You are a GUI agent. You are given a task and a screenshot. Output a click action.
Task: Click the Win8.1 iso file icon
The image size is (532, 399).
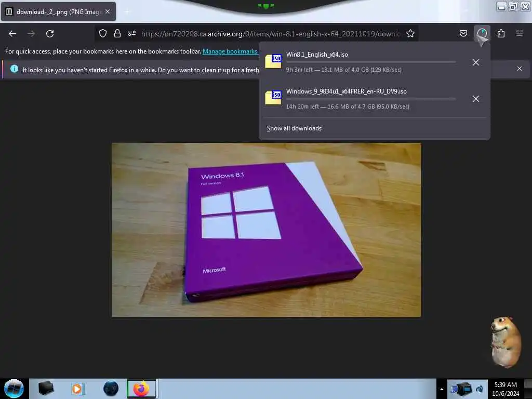273,61
